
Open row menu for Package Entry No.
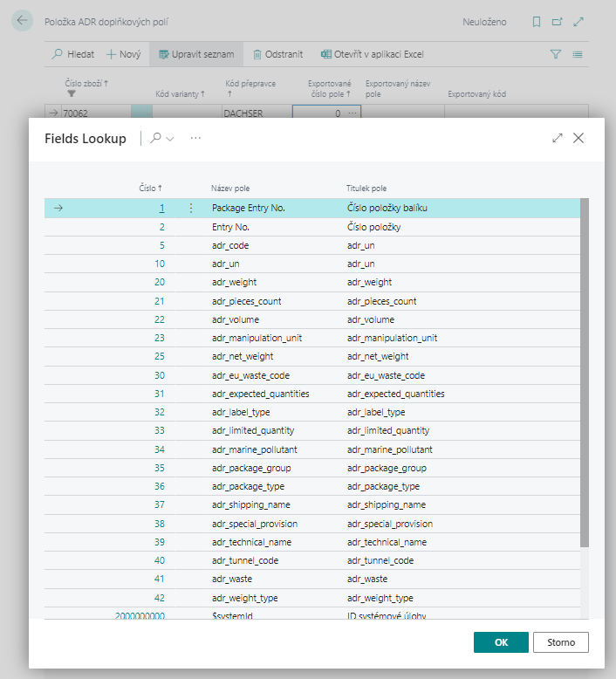tap(191, 209)
